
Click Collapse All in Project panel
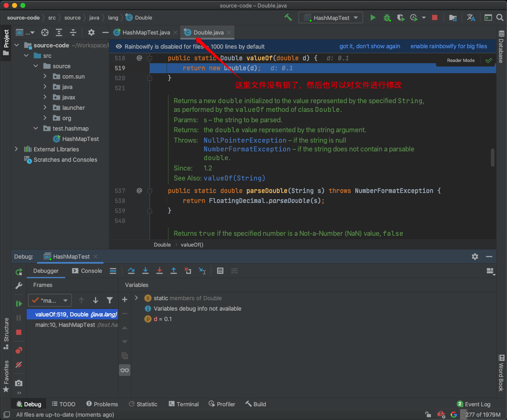[x=73, y=32]
